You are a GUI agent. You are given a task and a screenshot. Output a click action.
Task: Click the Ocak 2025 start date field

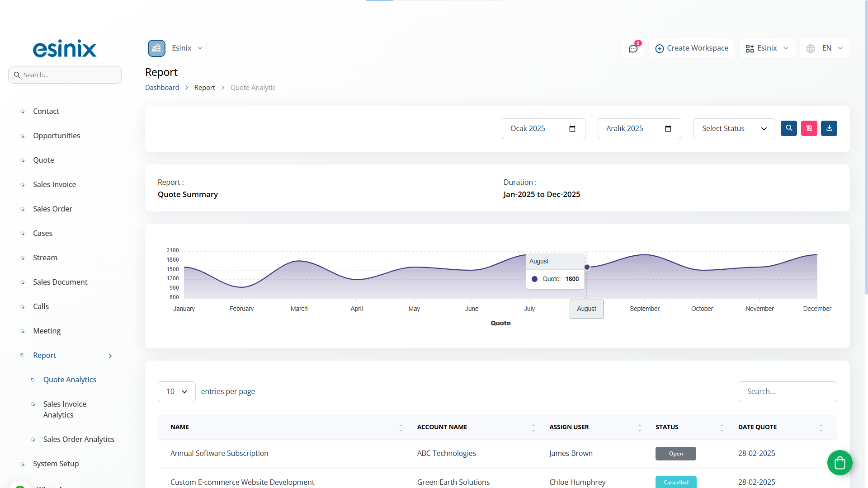pyautogui.click(x=543, y=129)
